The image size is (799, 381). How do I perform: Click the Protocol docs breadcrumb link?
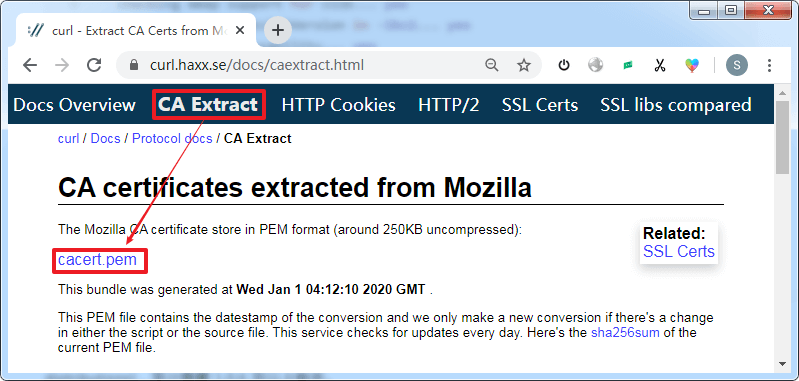pyautogui.click(x=172, y=139)
